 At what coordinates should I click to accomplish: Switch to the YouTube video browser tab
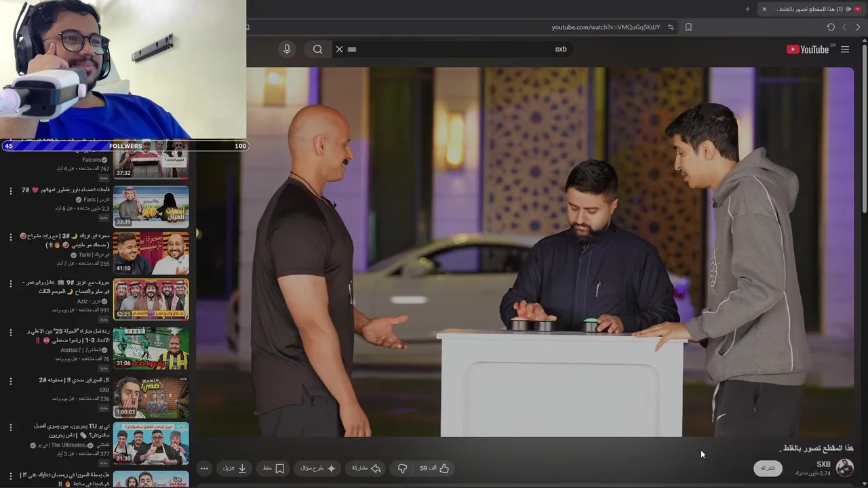(810, 9)
